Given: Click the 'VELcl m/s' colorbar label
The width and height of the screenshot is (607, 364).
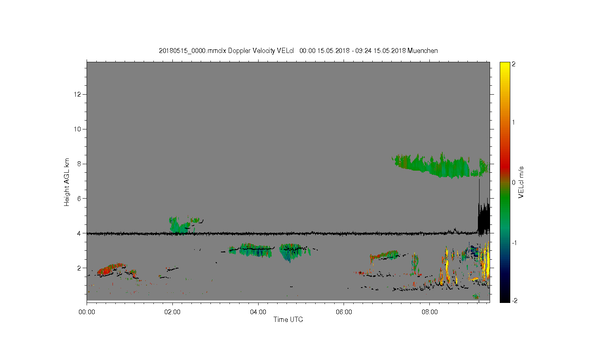Looking at the screenshot, I should click(521, 182).
